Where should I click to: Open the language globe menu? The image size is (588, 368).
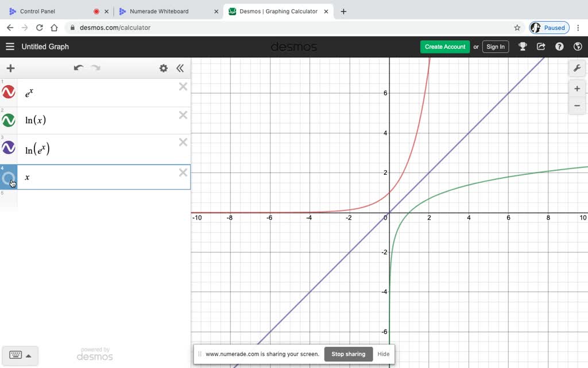(x=578, y=47)
